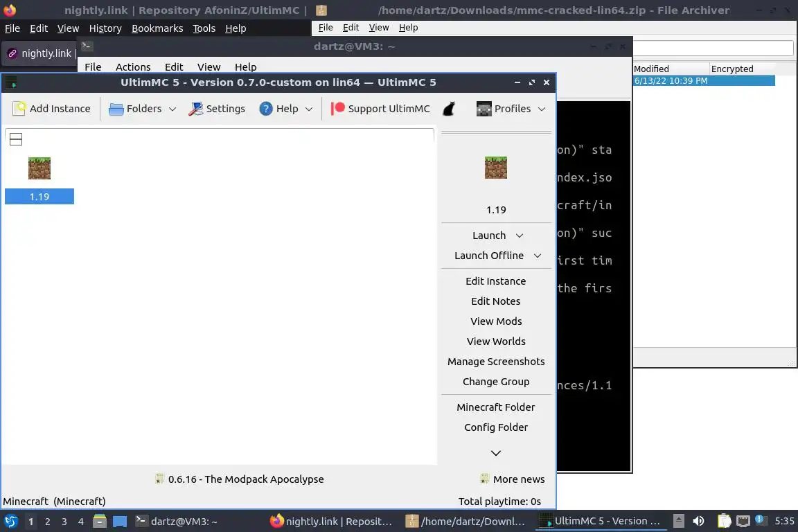Open the Profiles account menu
Screen dimensions: 798x532
[x=504, y=109]
